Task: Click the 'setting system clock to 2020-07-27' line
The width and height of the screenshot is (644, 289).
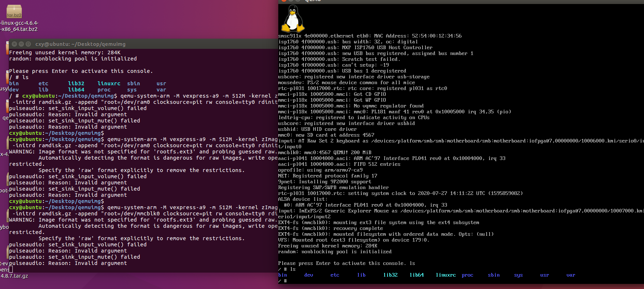Action: (x=401, y=194)
